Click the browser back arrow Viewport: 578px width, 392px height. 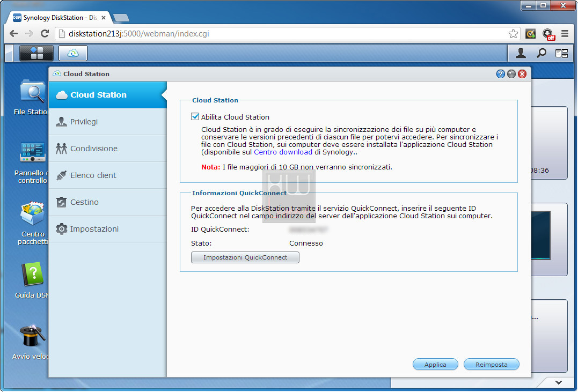coord(13,34)
